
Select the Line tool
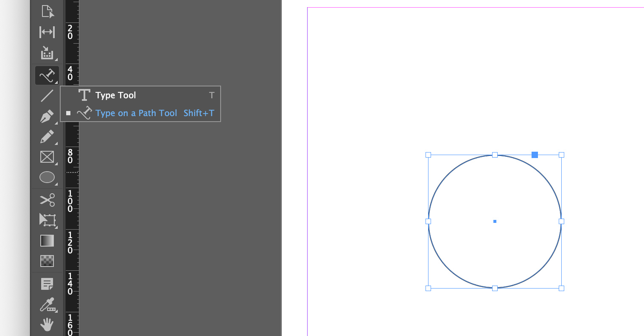pyautogui.click(x=47, y=96)
